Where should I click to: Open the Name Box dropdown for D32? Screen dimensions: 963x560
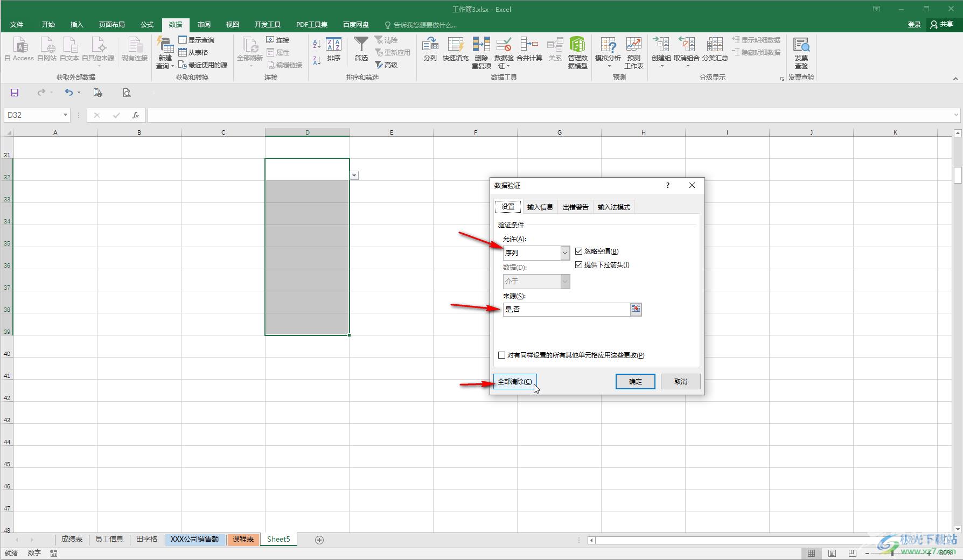(x=65, y=115)
